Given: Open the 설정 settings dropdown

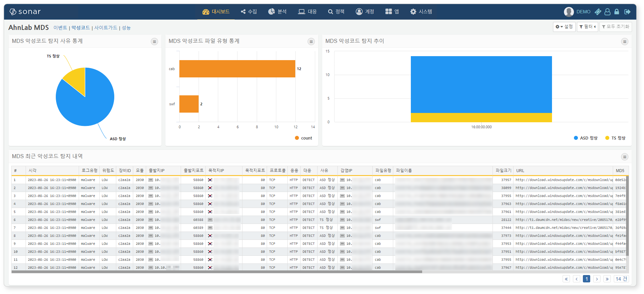Looking at the screenshot, I should pos(564,27).
